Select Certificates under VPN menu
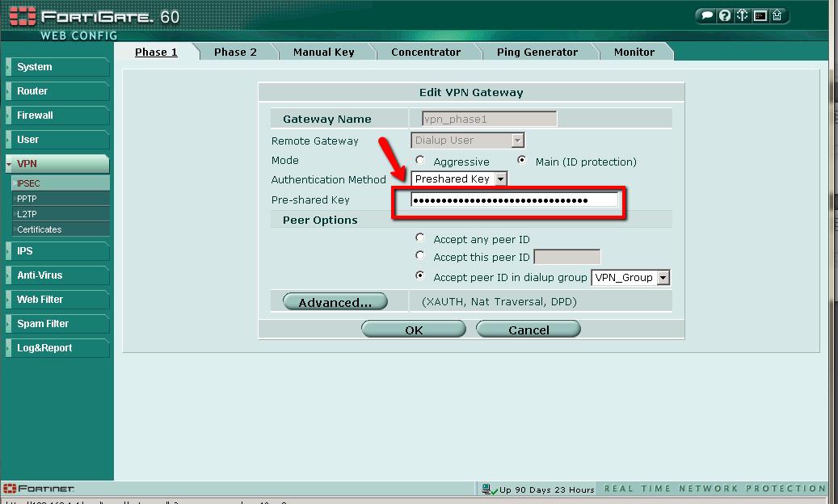838x504 pixels. (61, 229)
